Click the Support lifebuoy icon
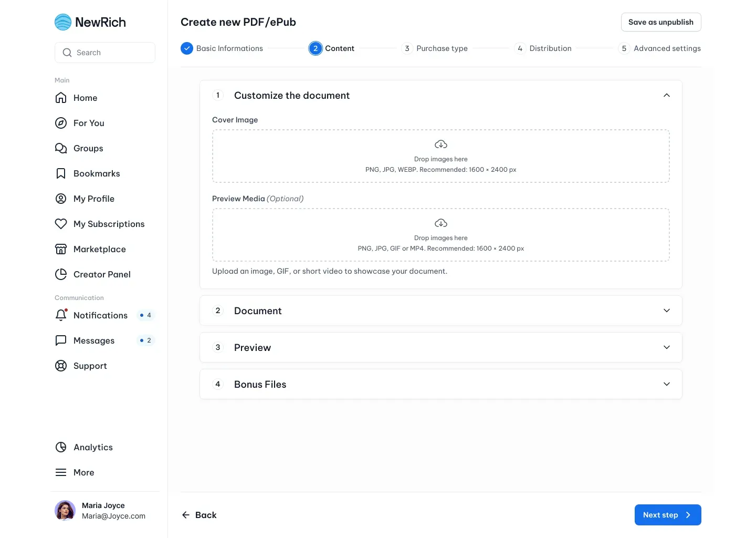This screenshot has width=756, height=538. coord(61,366)
